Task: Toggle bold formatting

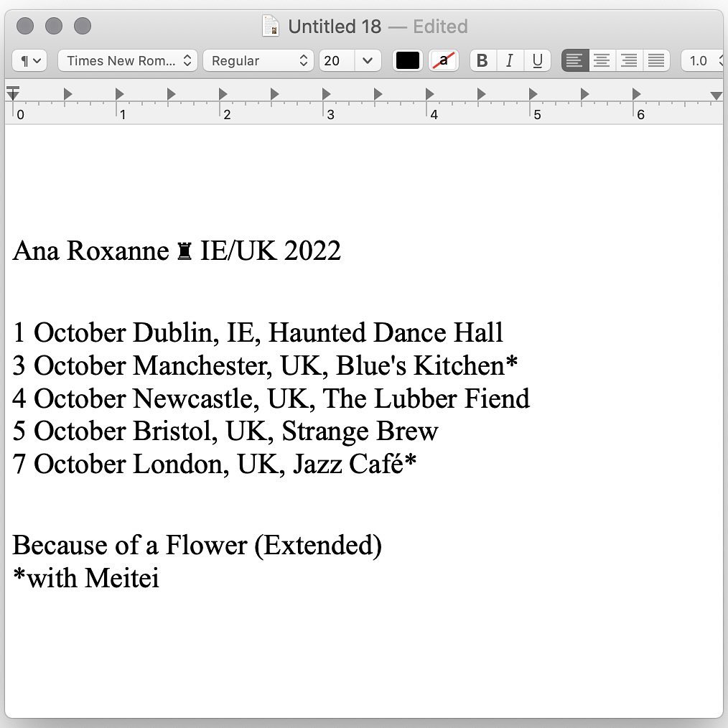Action: (x=482, y=61)
